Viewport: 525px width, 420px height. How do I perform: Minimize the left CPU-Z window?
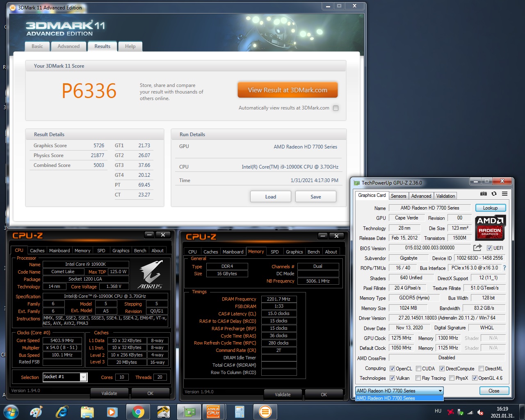tap(149, 235)
